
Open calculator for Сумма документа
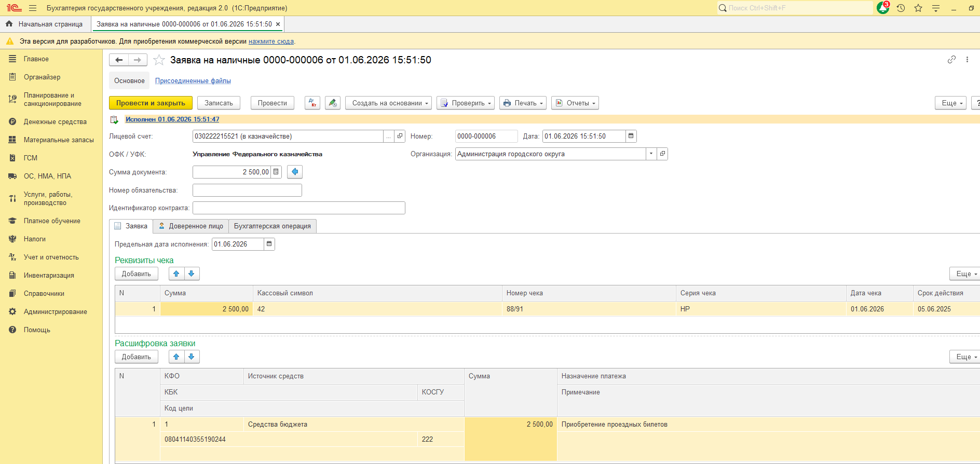click(276, 172)
